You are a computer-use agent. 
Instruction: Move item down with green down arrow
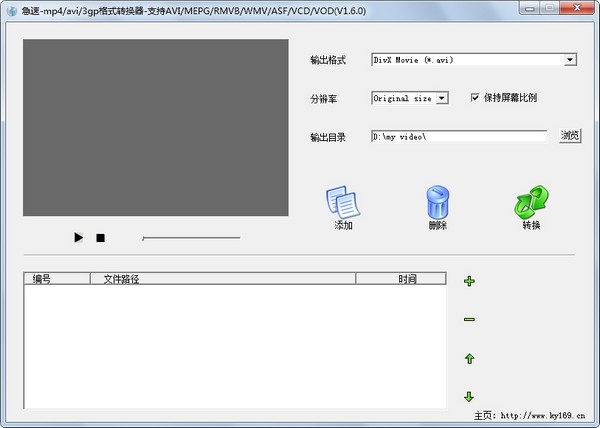coord(469,397)
